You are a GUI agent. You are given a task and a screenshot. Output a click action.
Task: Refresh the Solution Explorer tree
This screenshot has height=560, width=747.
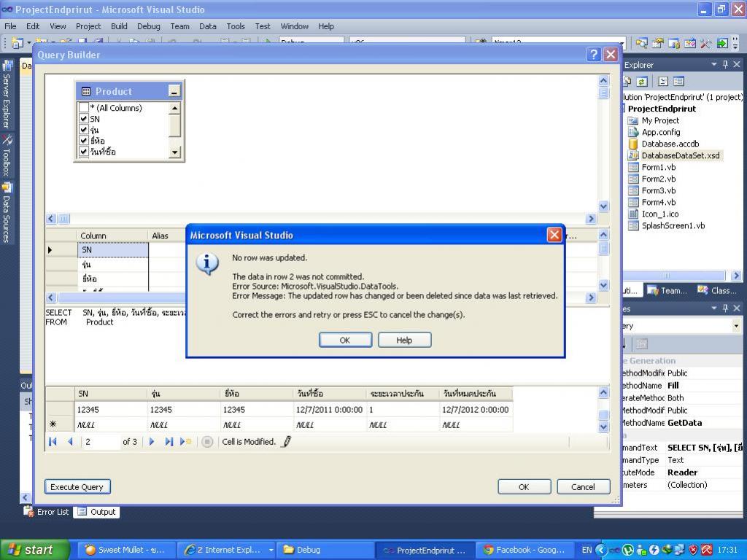(642, 82)
